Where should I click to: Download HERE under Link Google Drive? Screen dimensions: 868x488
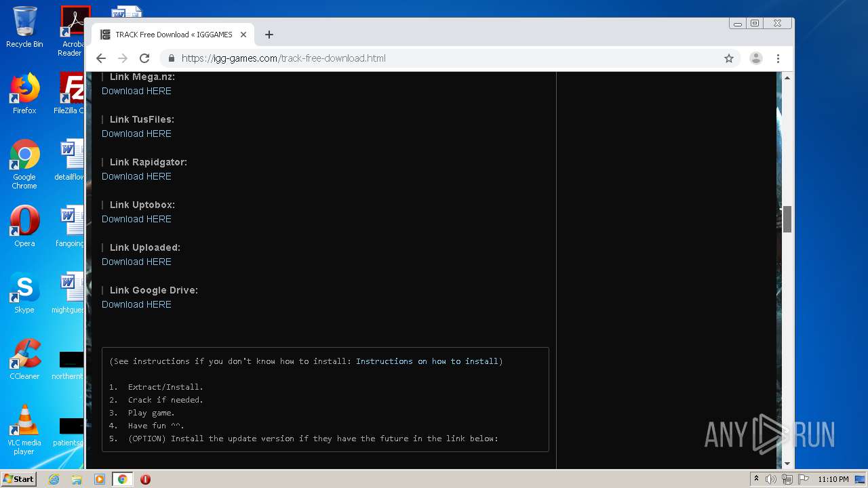(136, 304)
